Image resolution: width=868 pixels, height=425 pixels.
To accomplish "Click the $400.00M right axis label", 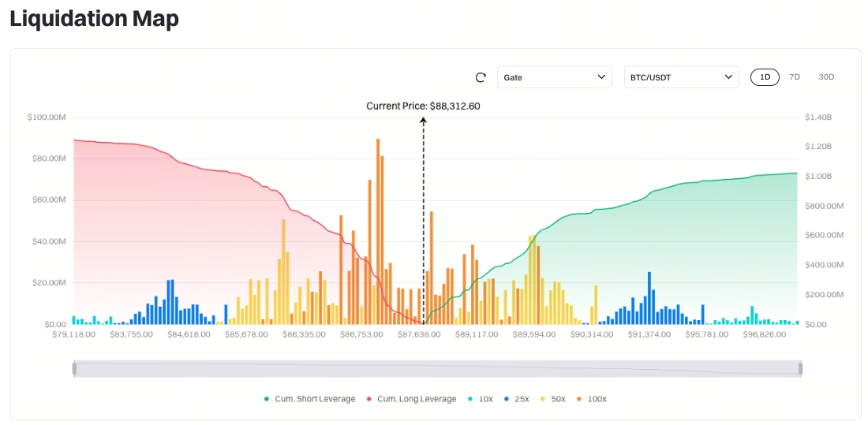I will point(825,265).
